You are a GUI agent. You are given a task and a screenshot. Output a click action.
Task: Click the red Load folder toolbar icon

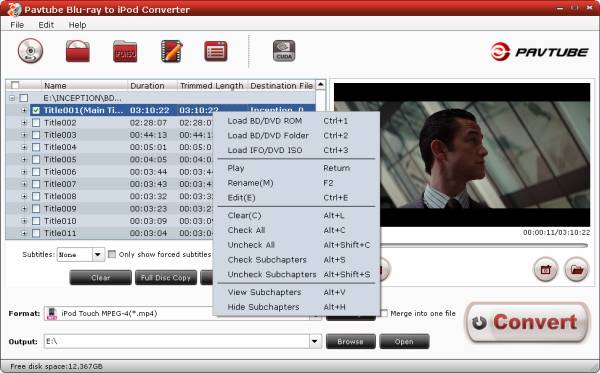click(78, 51)
